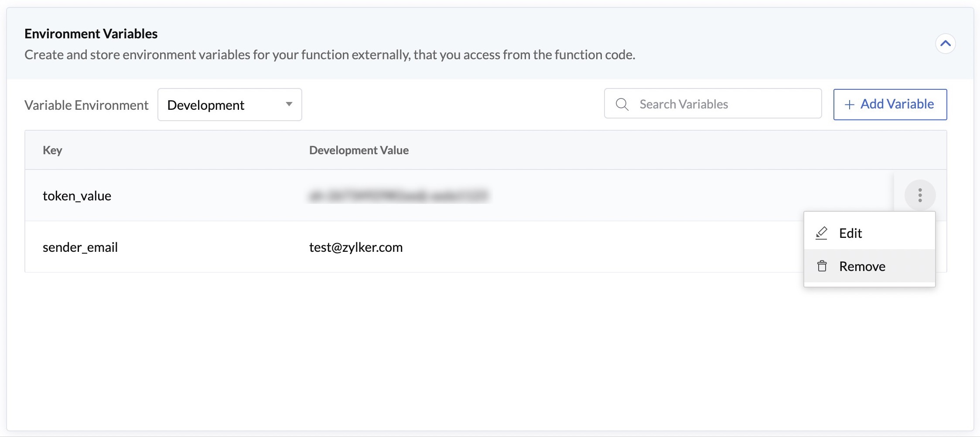The height and width of the screenshot is (437, 980).
Task: Click the dropdown arrow beside Development
Action: pos(289,105)
